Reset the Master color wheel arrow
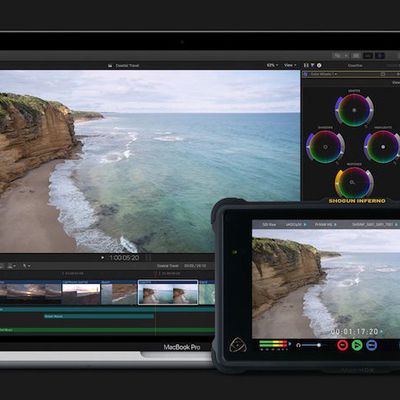Image resolution: width=400 pixels, height=400 pixels. [x=367, y=127]
